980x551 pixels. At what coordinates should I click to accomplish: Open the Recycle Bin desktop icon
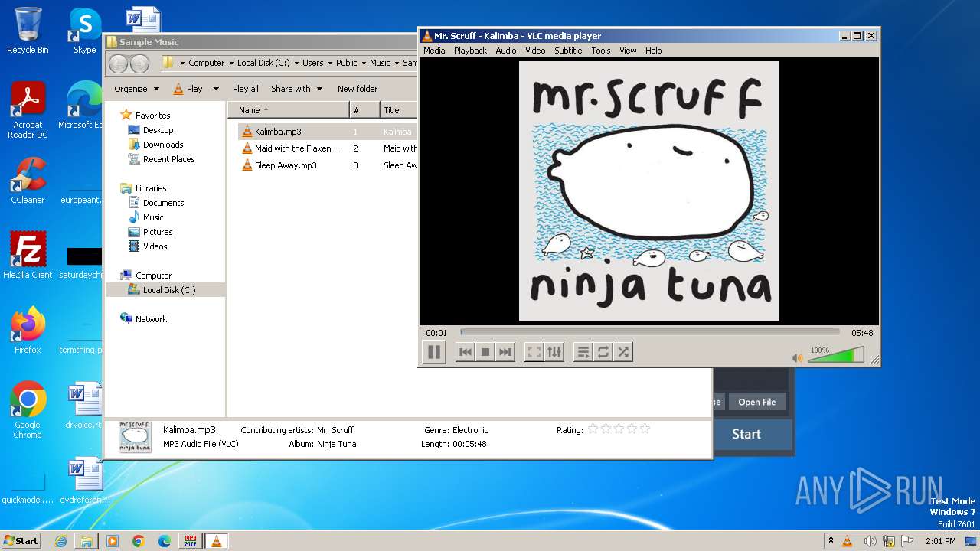coord(28,31)
